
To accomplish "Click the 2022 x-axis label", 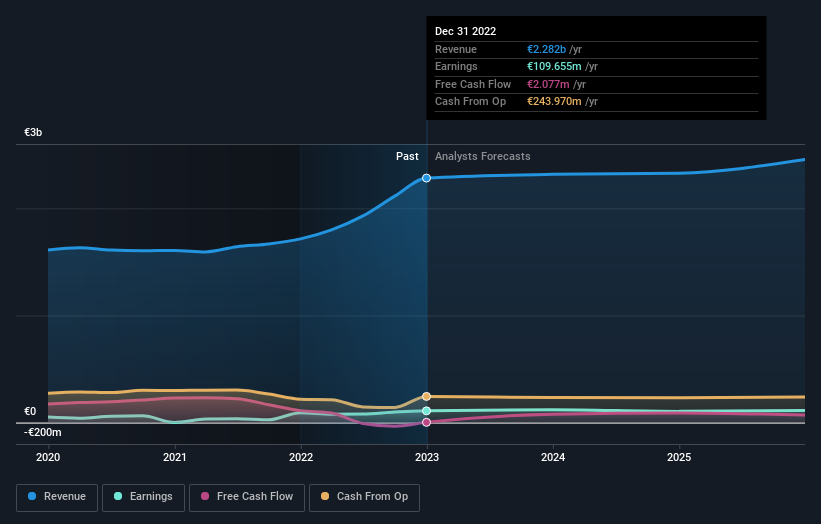I will point(301,457).
